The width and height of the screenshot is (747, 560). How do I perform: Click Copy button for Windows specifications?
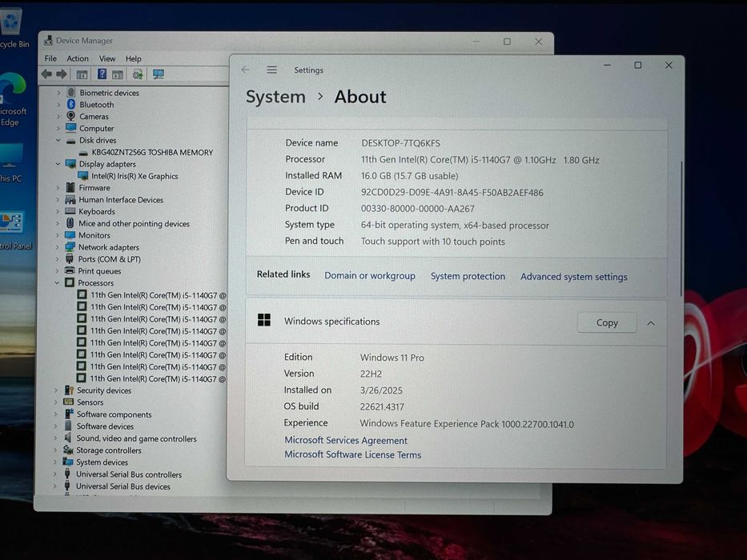pos(607,323)
